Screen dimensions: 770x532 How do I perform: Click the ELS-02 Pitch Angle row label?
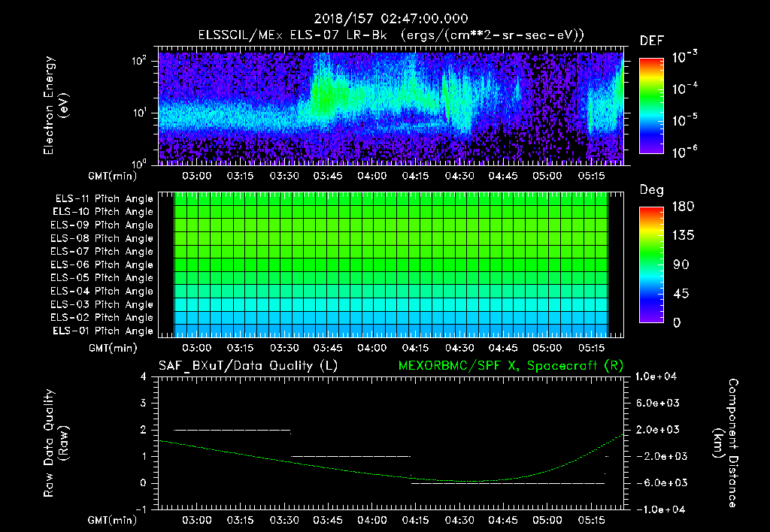tap(102, 318)
